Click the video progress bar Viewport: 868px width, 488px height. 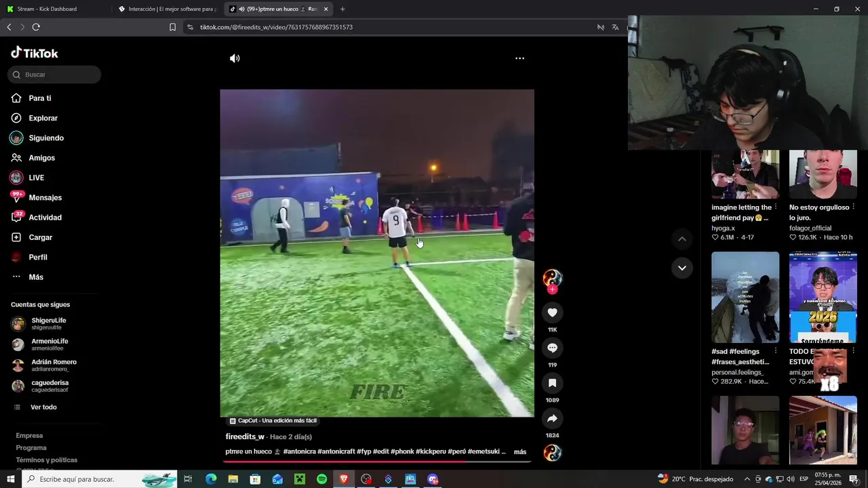click(376, 462)
